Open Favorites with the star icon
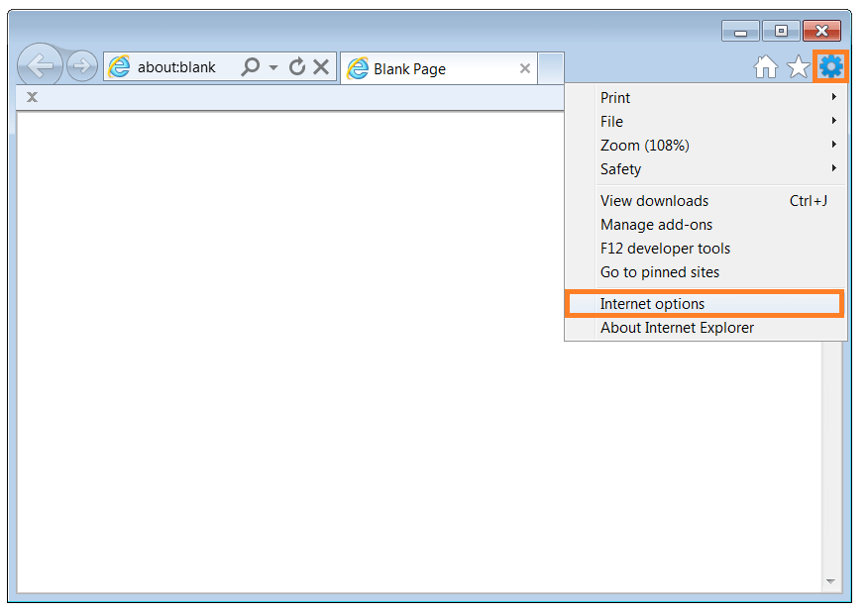 tap(798, 66)
